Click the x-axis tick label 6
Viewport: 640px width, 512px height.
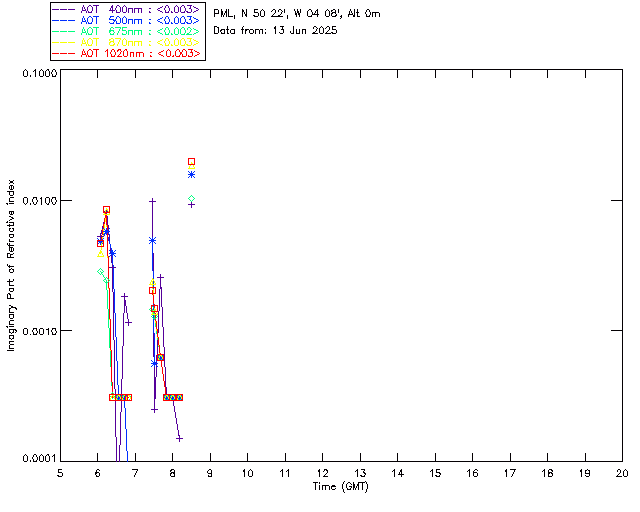[98, 473]
